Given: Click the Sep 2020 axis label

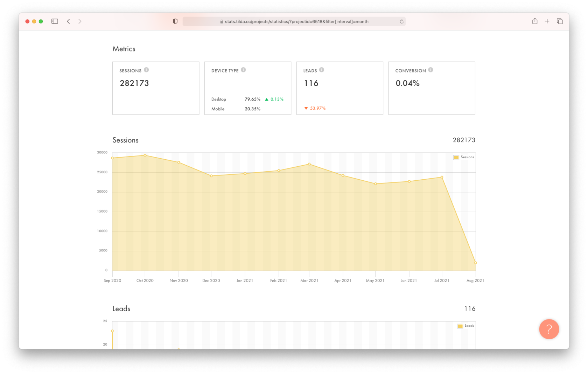Looking at the screenshot, I should click(x=112, y=280).
